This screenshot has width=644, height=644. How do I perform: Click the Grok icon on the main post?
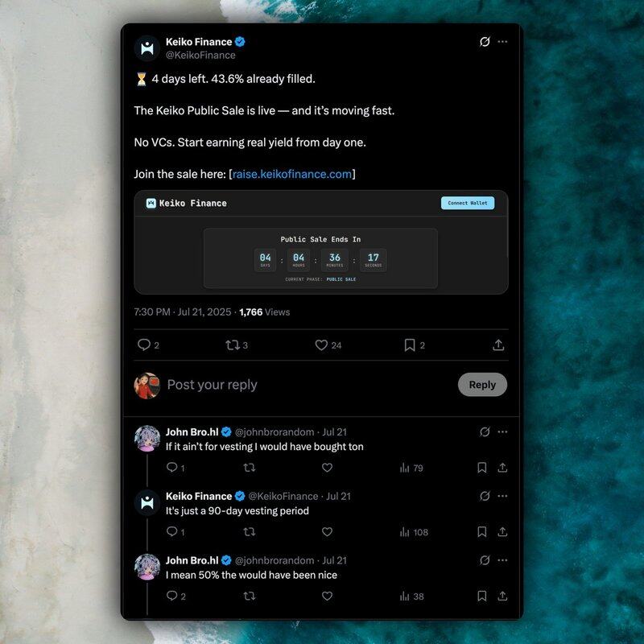(485, 42)
